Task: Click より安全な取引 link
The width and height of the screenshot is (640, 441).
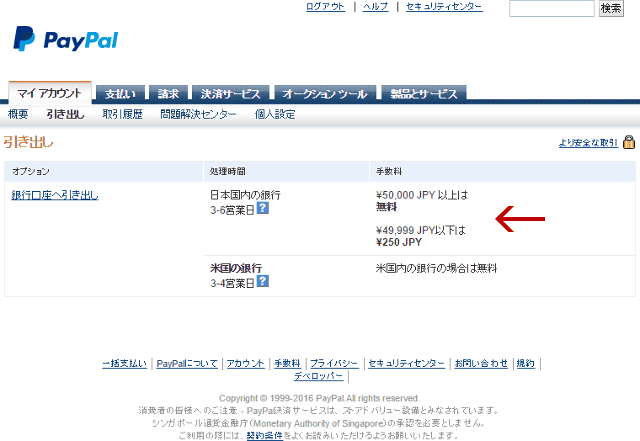Action: 589,143
